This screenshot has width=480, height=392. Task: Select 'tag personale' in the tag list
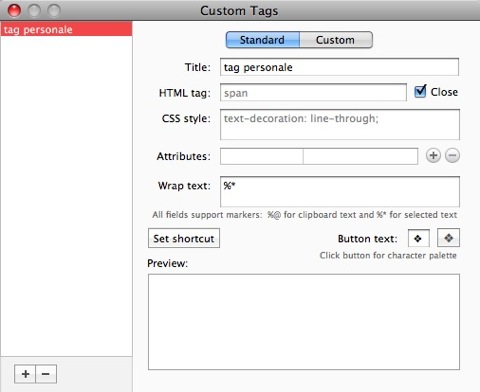(66, 29)
